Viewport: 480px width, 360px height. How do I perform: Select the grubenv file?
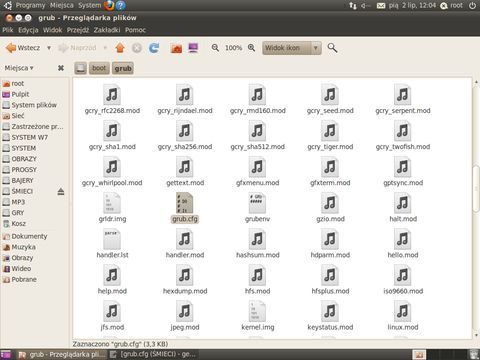click(x=257, y=208)
